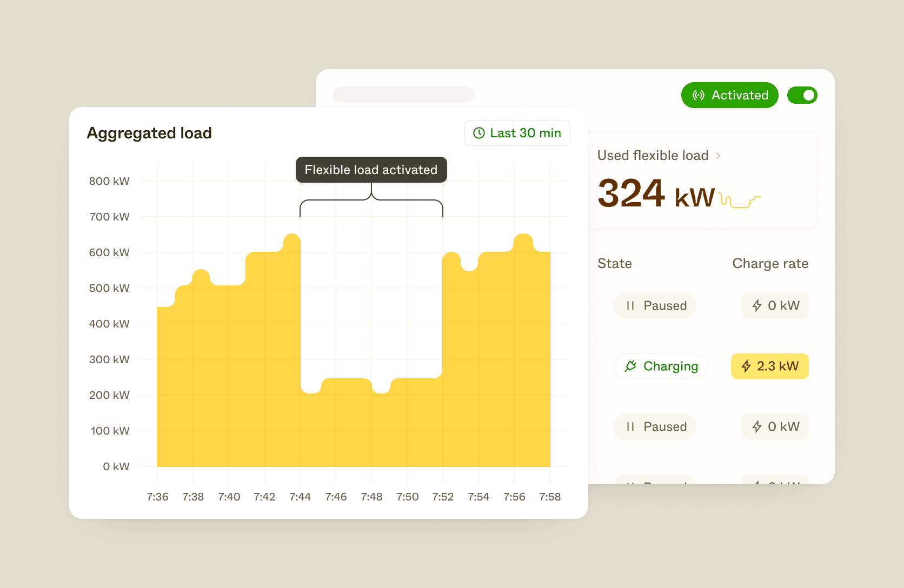Viewport: 904px width, 588px height.
Task: Click the yellow sparkline next to 324 kW
Action: pyautogui.click(x=740, y=201)
